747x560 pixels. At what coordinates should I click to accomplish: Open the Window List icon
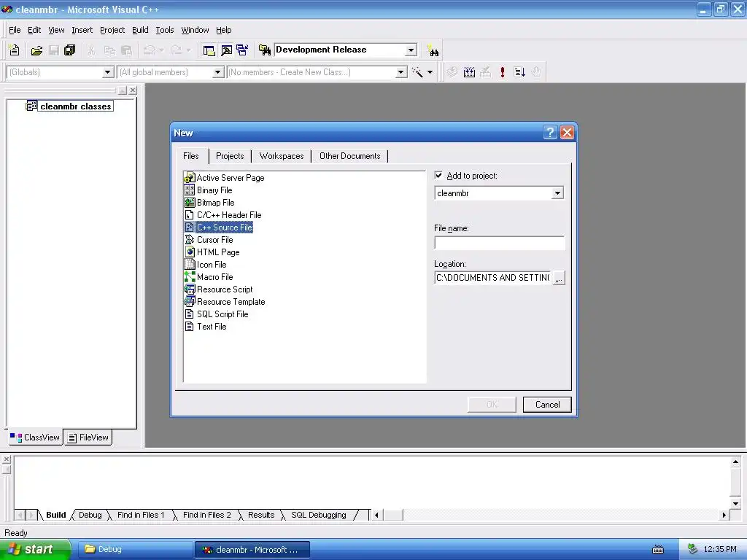(x=242, y=50)
